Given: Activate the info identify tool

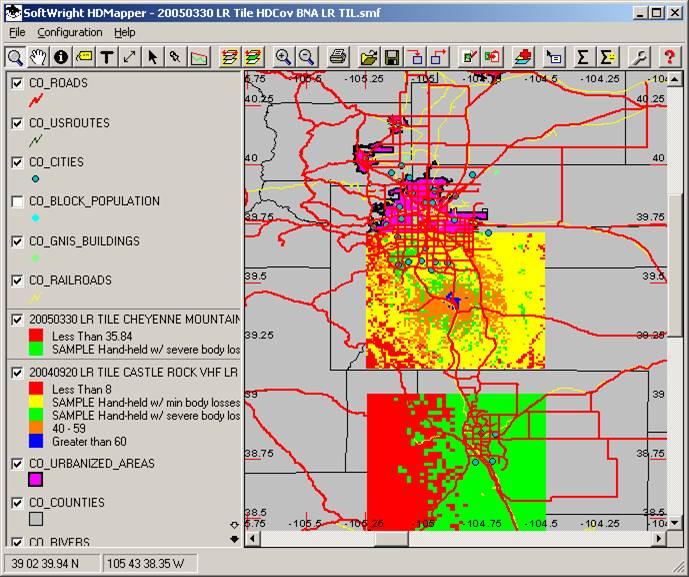Looking at the screenshot, I should [x=61, y=57].
